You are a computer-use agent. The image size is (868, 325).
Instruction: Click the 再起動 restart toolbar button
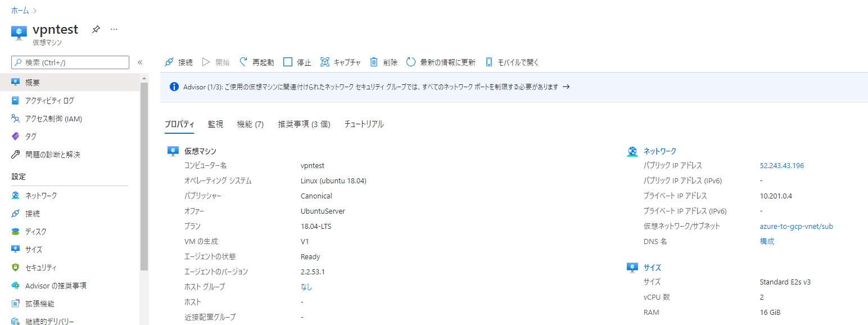pos(257,62)
